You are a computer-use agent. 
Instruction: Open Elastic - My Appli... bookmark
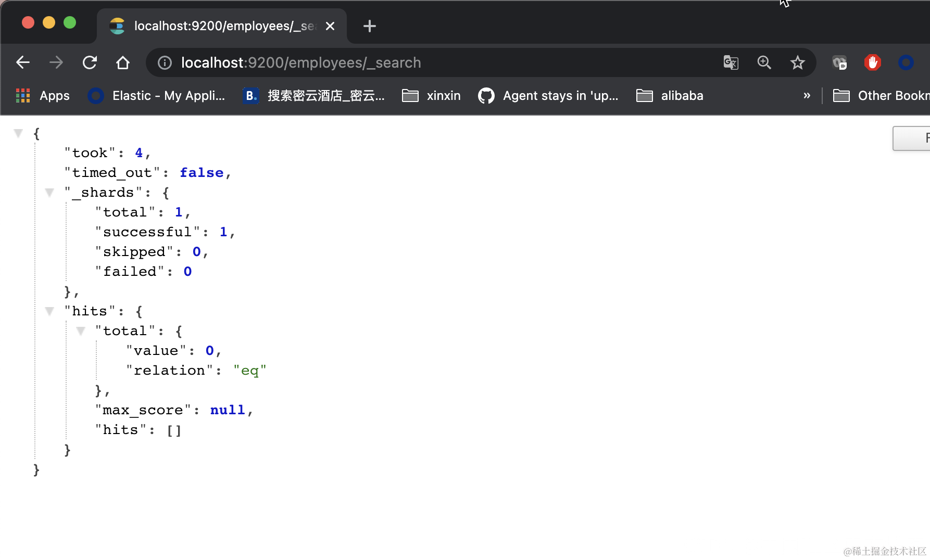[x=156, y=96]
